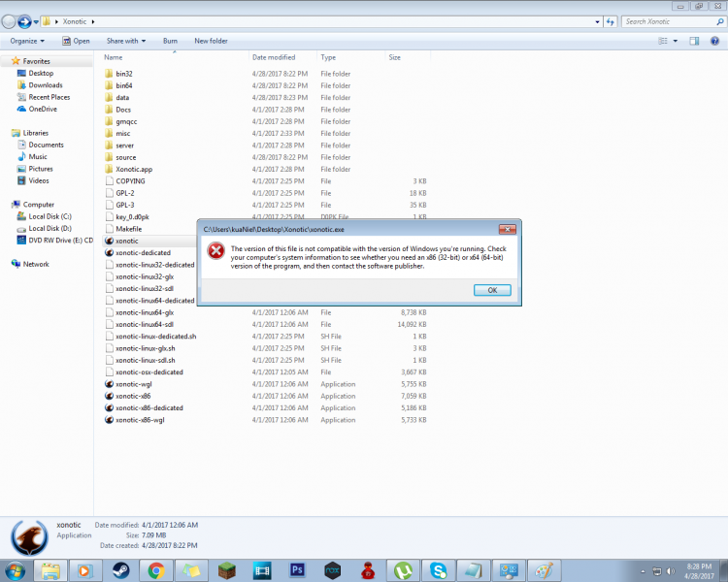Select Downloads in the Favorites sidebar
728x582 pixels.
click(46, 85)
